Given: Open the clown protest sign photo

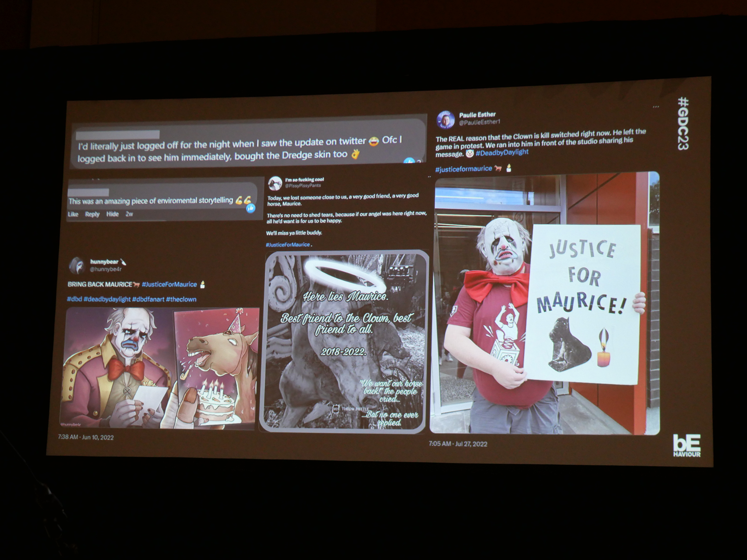Looking at the screenshot, I should click(544, 303).
